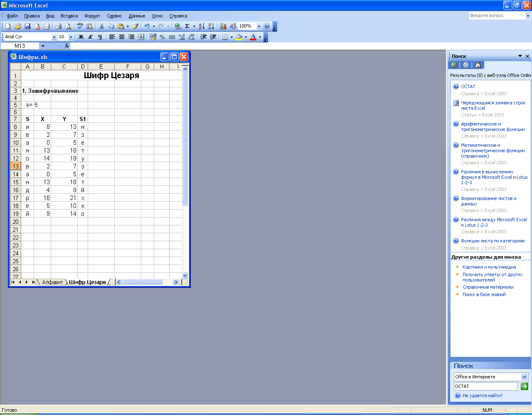This screenshot has width=532, height=415.
Task: Expand the AutoSum functions dropdown arrow
Action: (x=194, y=26)
